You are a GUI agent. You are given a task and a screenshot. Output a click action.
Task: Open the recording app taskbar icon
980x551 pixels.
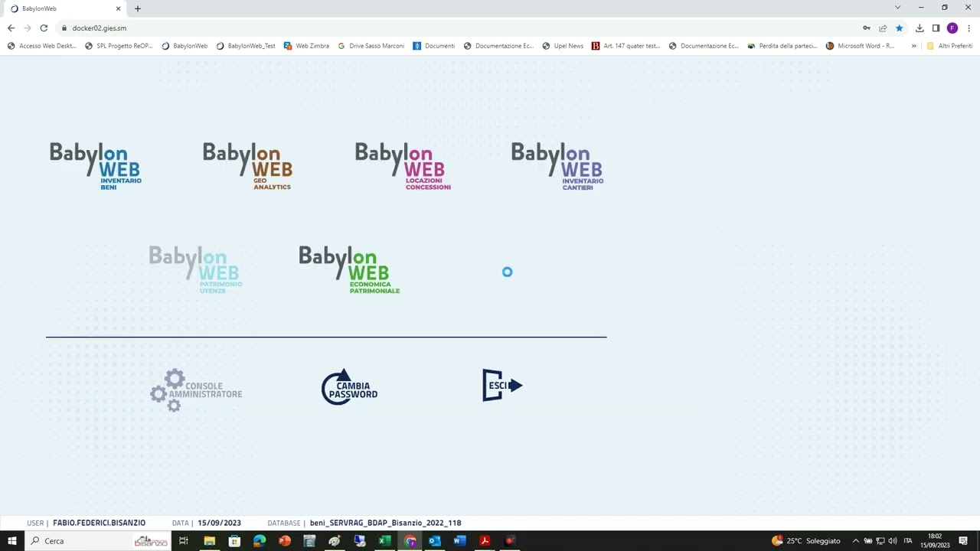click(x=510, y=541)
